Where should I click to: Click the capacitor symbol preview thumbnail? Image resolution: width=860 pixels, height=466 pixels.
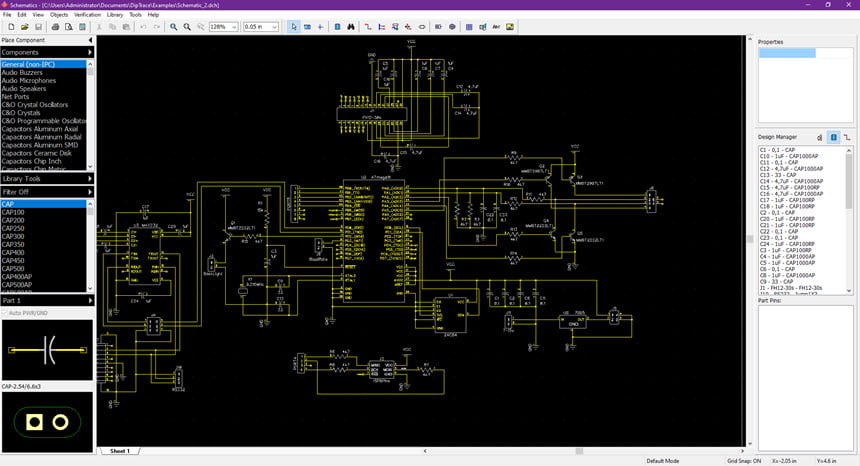[47, 350]
